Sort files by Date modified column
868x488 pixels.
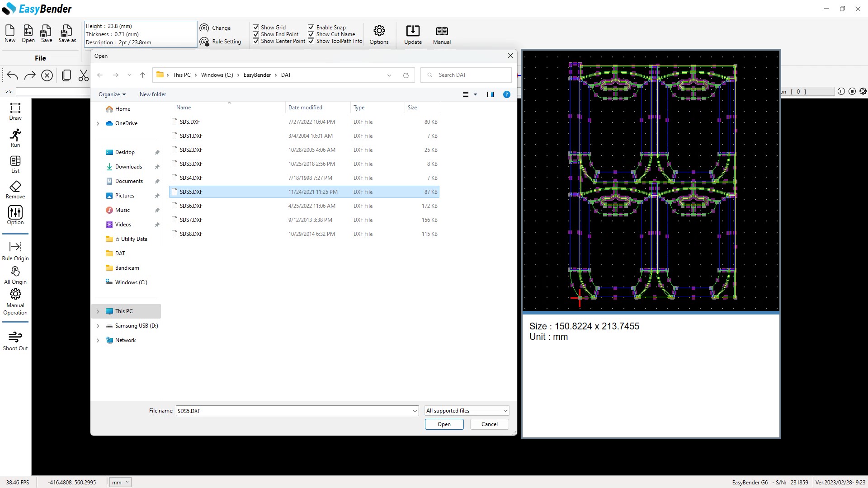(x=305, y=108)
